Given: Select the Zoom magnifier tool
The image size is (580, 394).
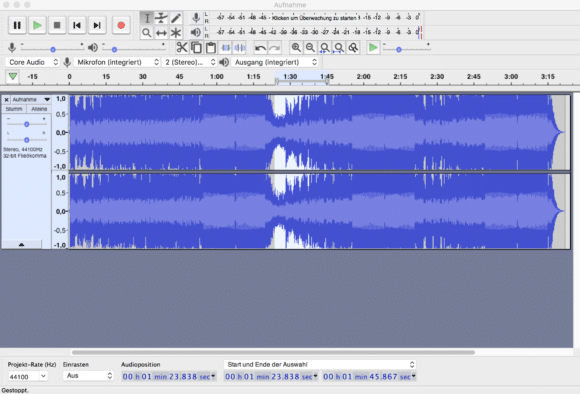Looking at the screenshot, I should point(147,33).
